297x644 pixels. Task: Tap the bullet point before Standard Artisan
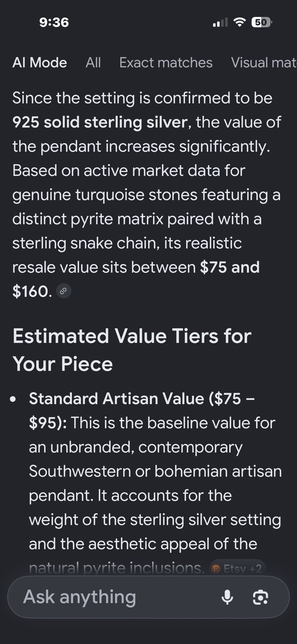pyautogui.click(x=13, y=399)
